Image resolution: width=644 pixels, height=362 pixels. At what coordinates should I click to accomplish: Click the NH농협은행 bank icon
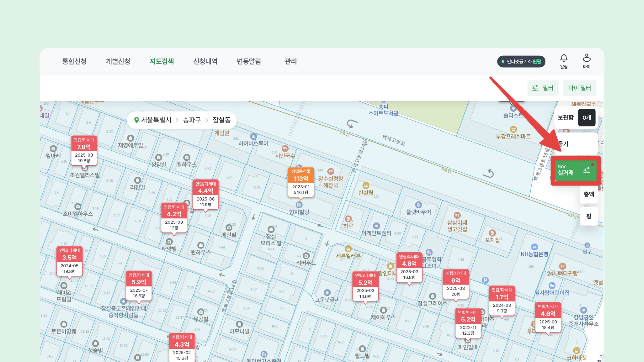tap(534, 247)
